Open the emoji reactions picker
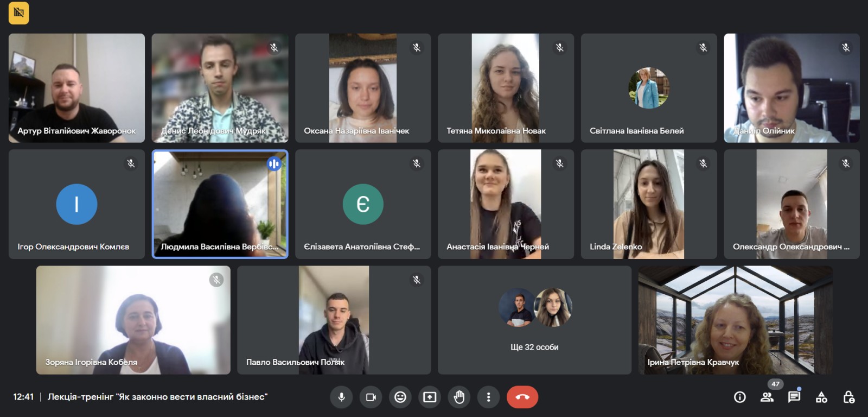The image size is (868, 417). click(400, 397)
